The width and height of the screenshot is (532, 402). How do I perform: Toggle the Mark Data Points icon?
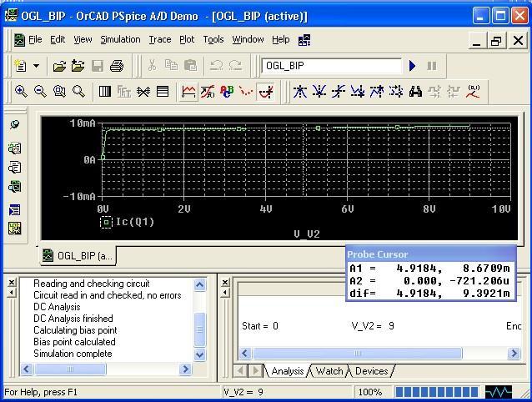[x=246, y=92]
